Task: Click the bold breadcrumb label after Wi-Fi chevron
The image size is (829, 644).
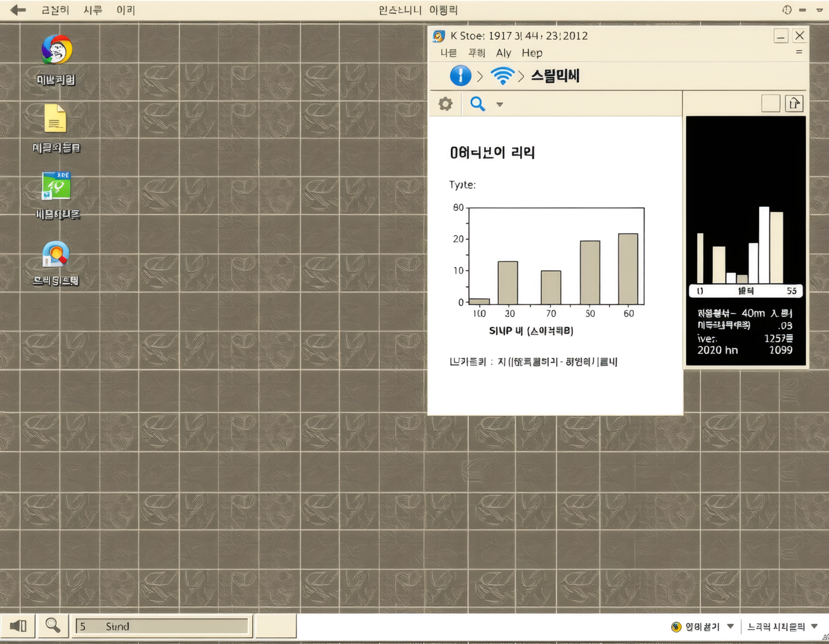Action: click(x=555, y=76)
